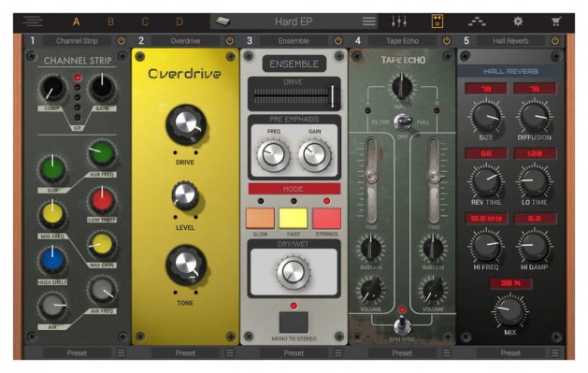Click the Comp knob on Channel Strip
Image resolution: width=588 pixels, height=373 pixels.
click(x=52, y=89)
